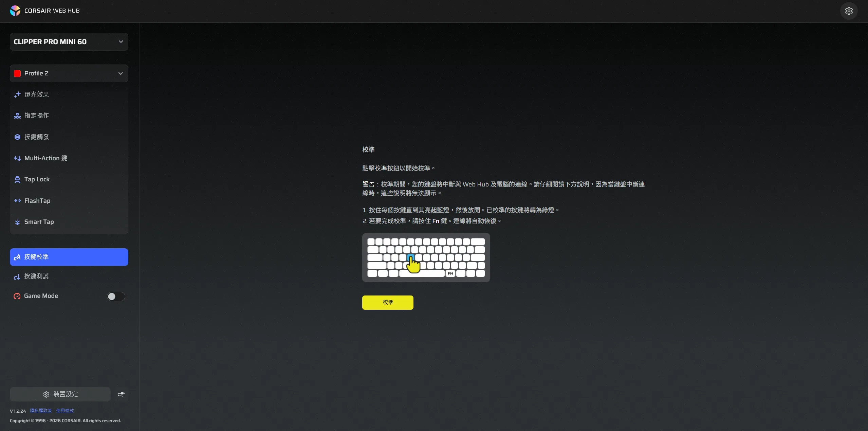
Task: Click the Game Mode gauge icon
Action: (17, 296)
